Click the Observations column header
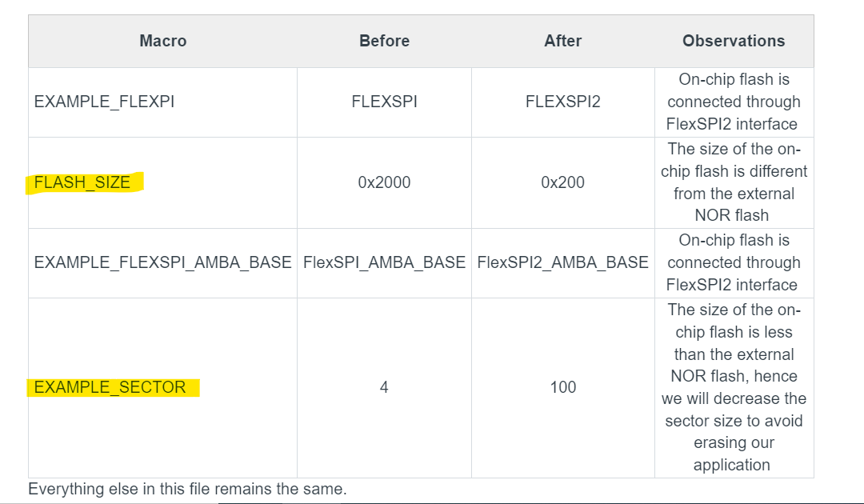 pyautogui.click(x=734, y=41)
